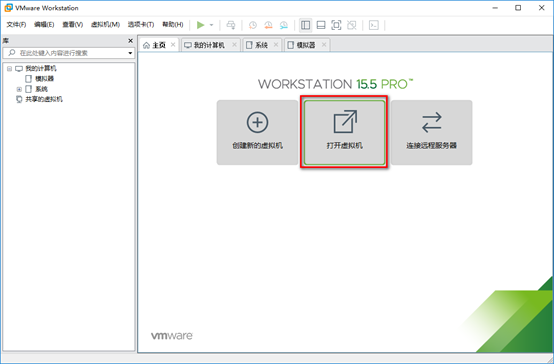Close the 系统 tab
This screenshot has width=554, height=364.
[x=276, y=45]
